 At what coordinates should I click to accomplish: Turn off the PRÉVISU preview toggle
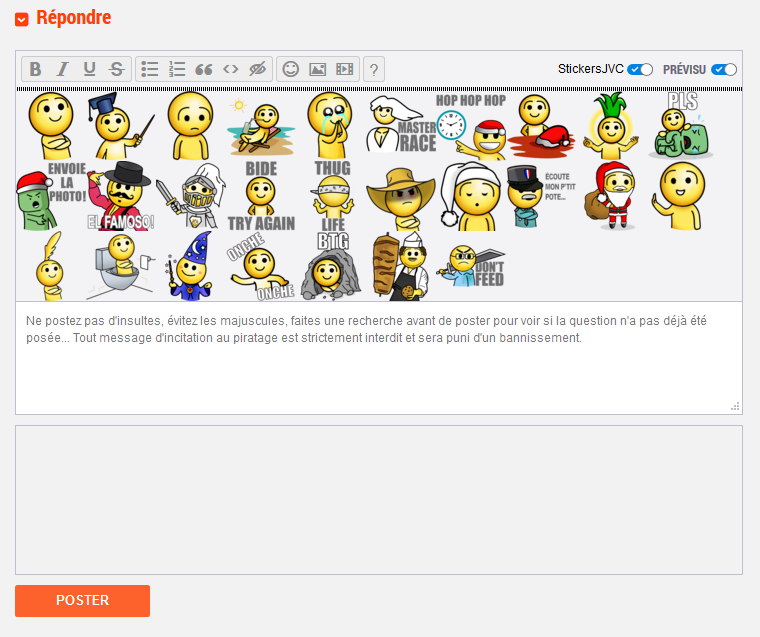tap(724, 69)
